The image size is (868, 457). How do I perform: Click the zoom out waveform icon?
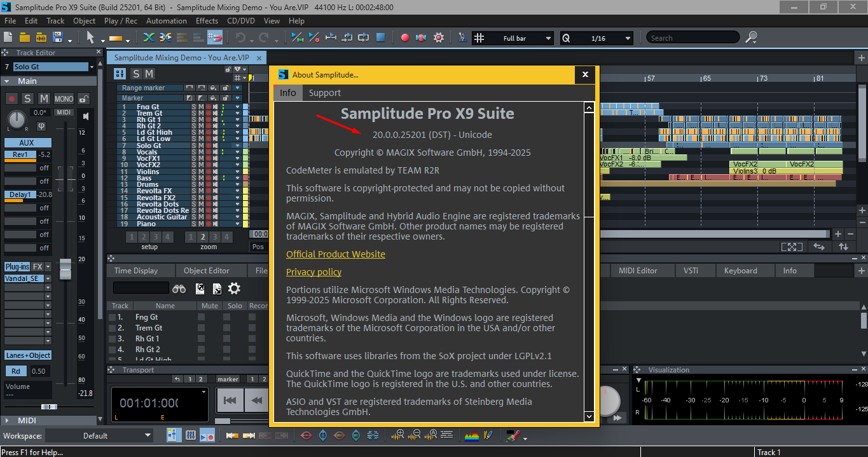415,435
